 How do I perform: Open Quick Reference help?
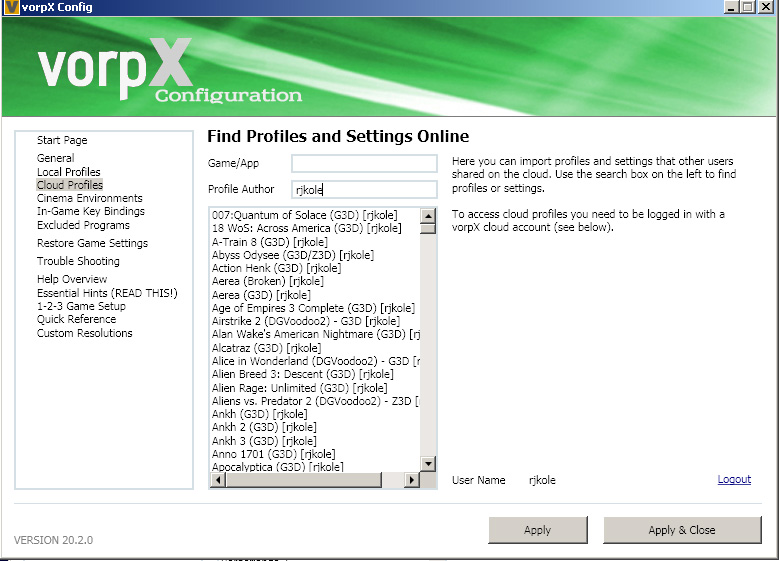point(77,319)
